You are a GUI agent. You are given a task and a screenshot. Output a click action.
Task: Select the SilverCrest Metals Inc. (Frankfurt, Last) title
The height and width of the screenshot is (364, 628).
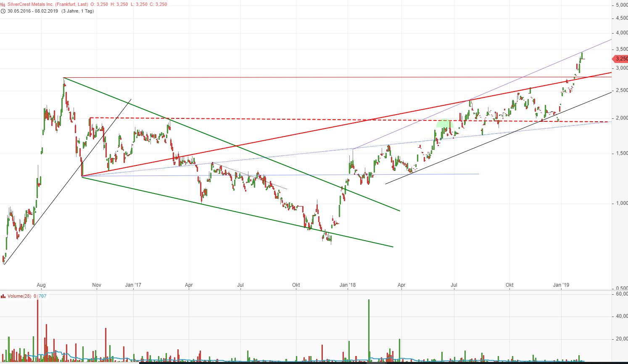pos(48,4)
